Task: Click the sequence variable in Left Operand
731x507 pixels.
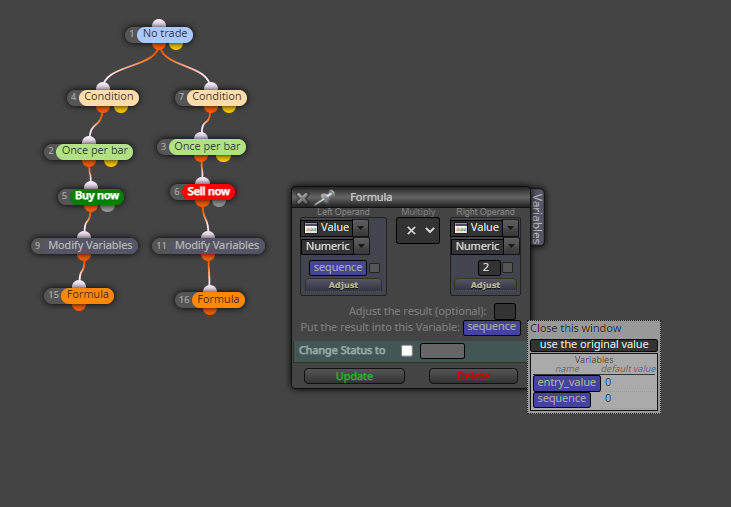Action: (x=338, y=267)
